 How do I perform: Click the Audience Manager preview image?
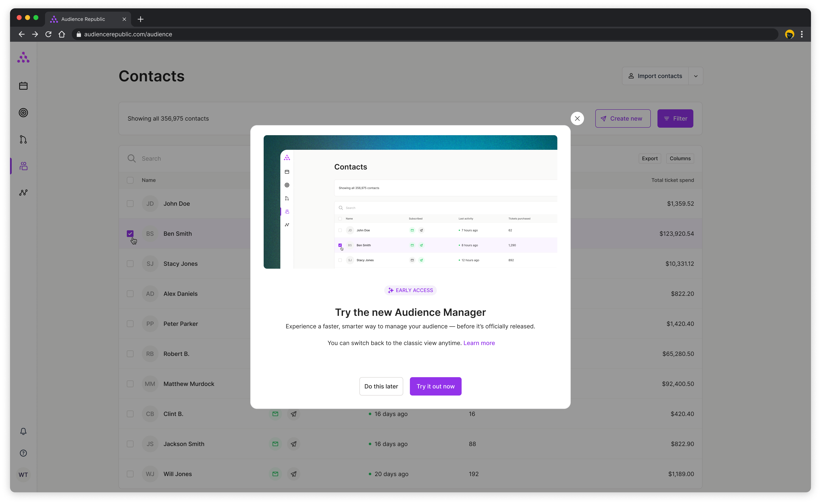coord(410,202)
